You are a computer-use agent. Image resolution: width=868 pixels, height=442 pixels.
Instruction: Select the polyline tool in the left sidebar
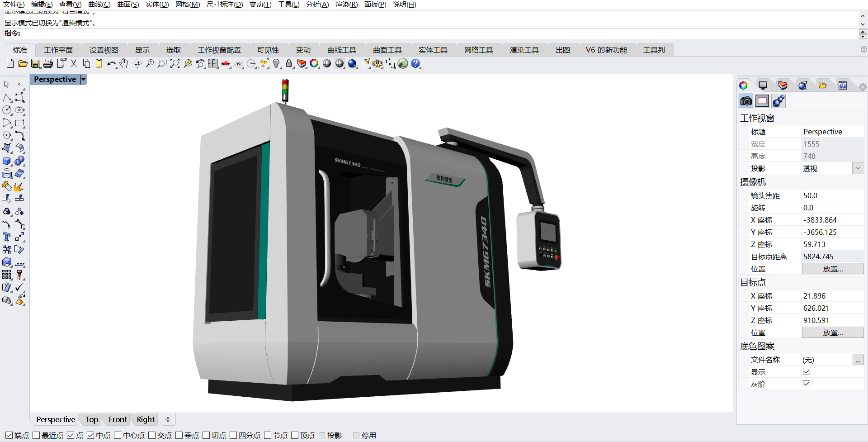tap(6, 97)
